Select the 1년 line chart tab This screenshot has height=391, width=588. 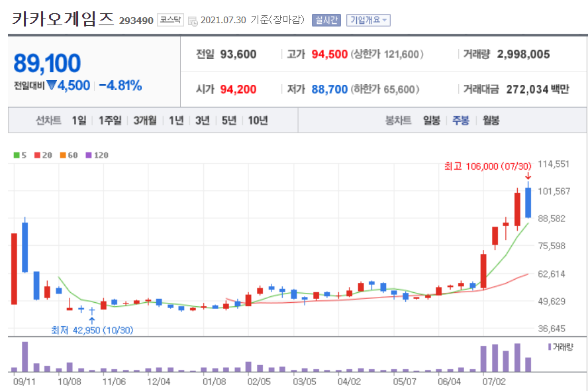coord(176,121)
